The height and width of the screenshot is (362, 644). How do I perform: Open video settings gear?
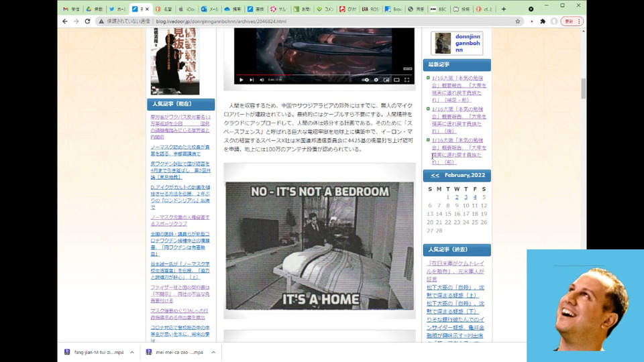point(376,80)
